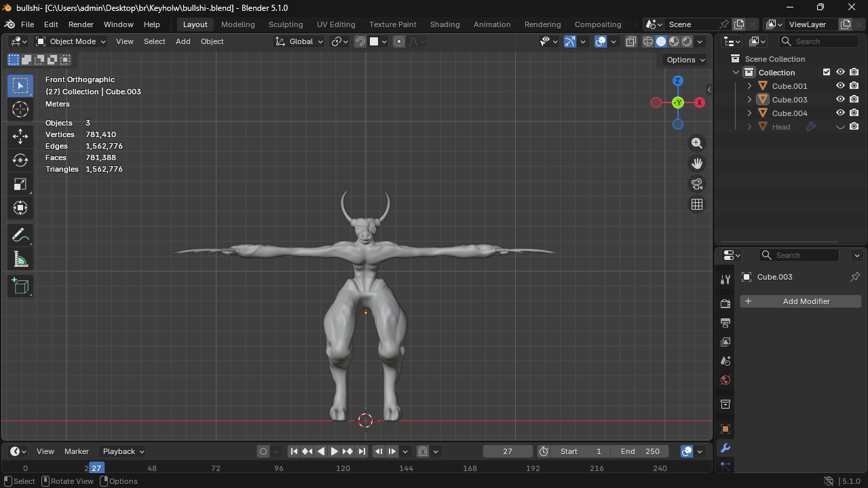Select the Scale tool
The height and width of the screenshot is (488, 868).
(x=20, y=184)
